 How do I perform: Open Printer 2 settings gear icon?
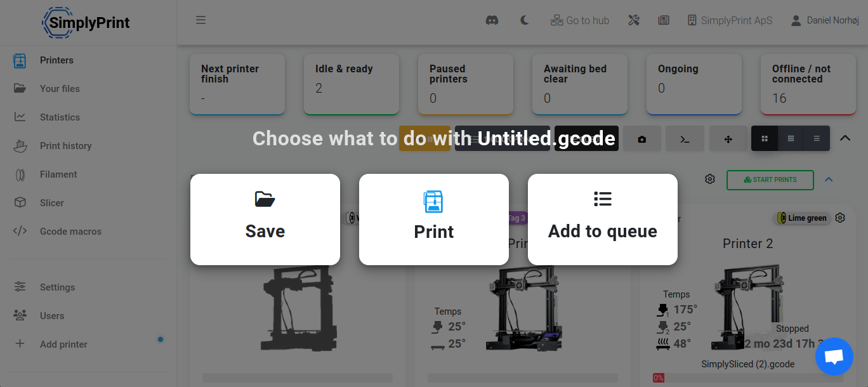840,218
